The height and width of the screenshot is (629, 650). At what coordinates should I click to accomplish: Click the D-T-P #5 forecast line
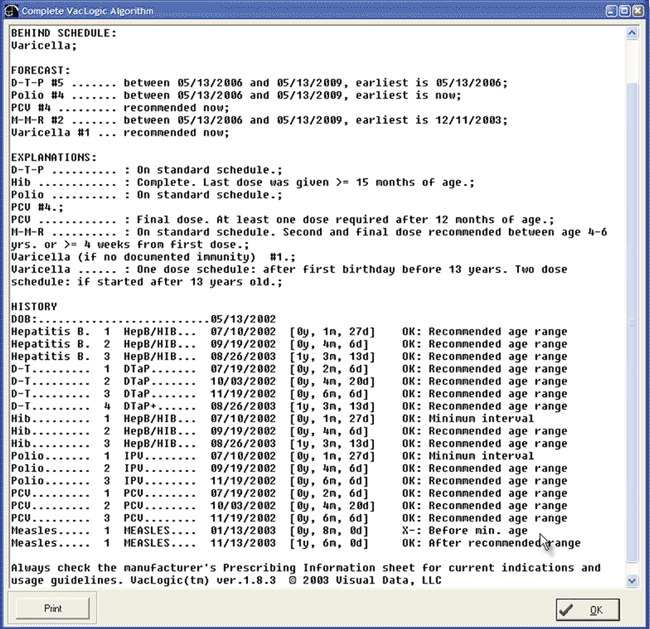click(258, 83)
